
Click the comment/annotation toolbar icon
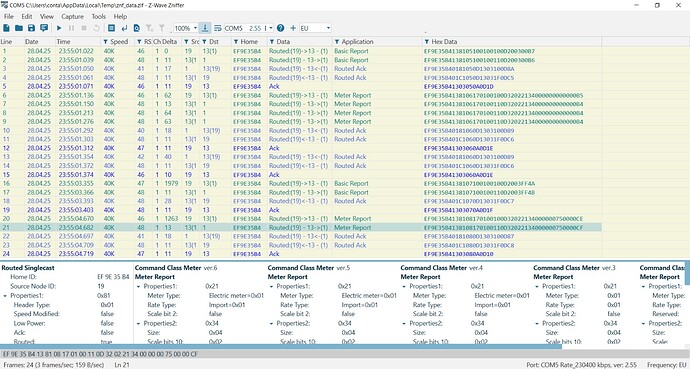44,28
